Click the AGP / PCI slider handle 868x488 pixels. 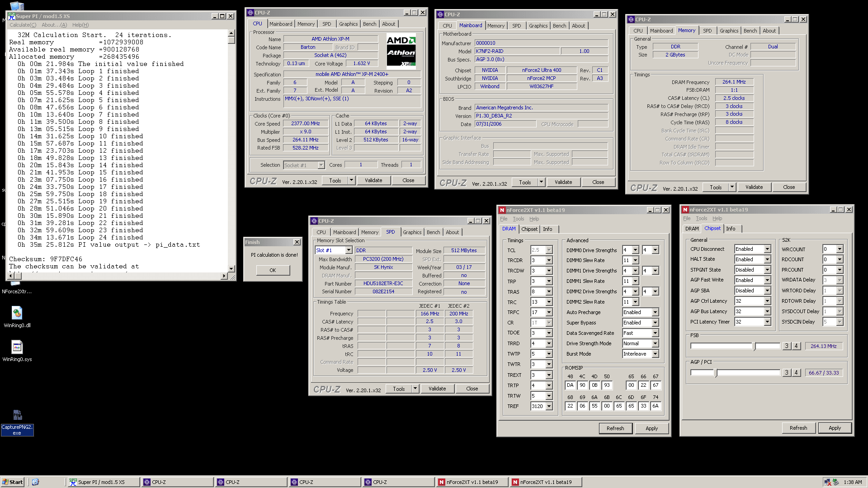click(x=716, y=373)
